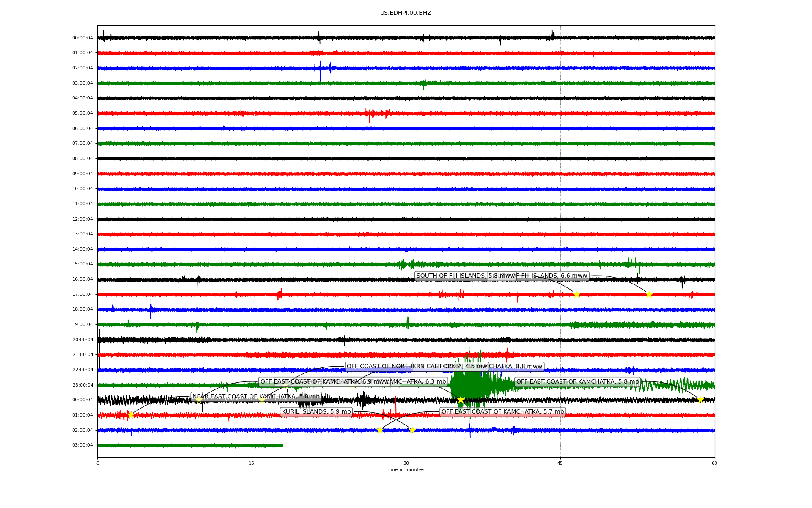This screenshot has height=508, width=812.
Task: Click the 17:00:04 time label
Action: tap(82, 295)
